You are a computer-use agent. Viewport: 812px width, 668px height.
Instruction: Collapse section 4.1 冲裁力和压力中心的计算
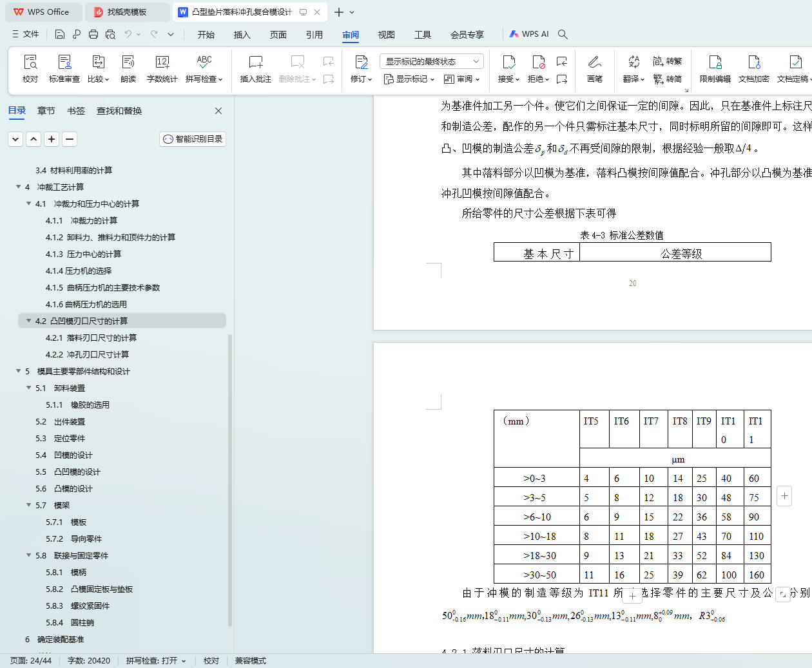(28, 204)
